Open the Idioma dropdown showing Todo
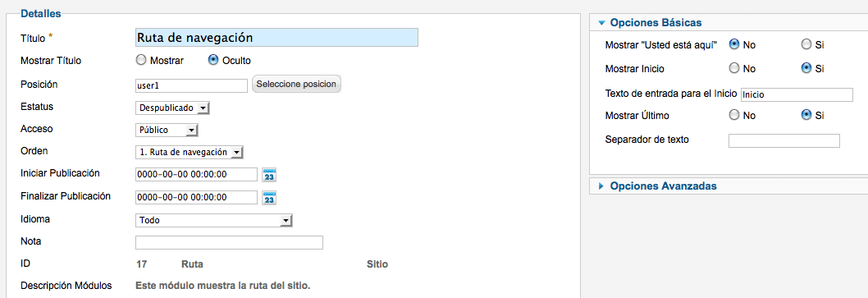The width and height of the screenshot is (868, 298). [x=213, y=221]
